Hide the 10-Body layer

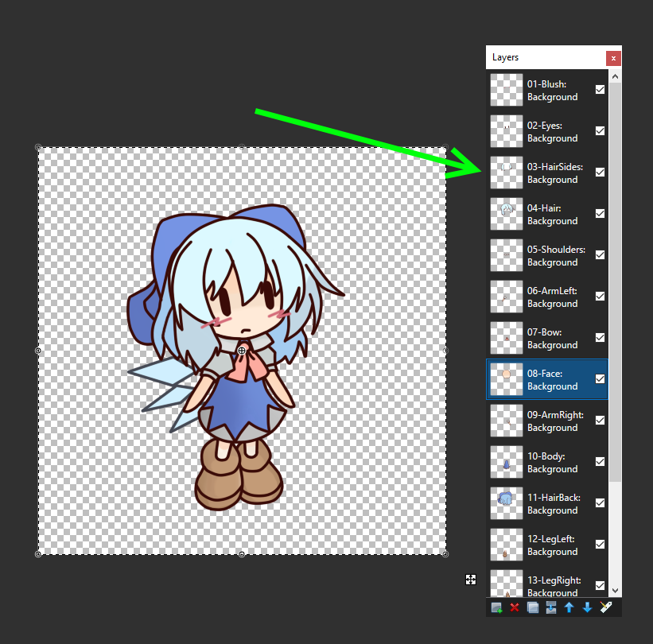601,461
